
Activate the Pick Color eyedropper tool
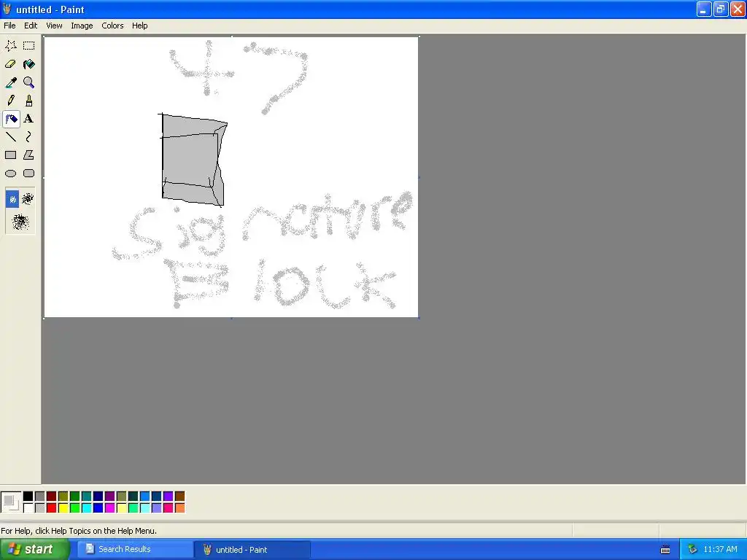(10, 82)
